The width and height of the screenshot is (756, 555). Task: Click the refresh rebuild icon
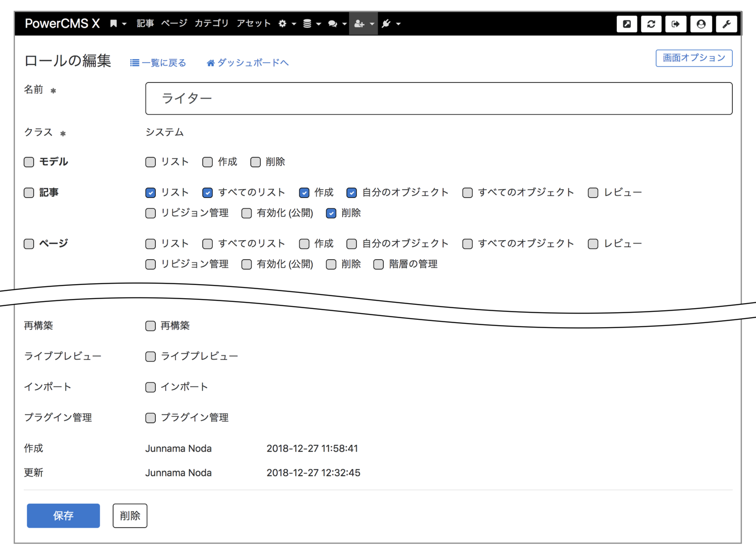651,24
